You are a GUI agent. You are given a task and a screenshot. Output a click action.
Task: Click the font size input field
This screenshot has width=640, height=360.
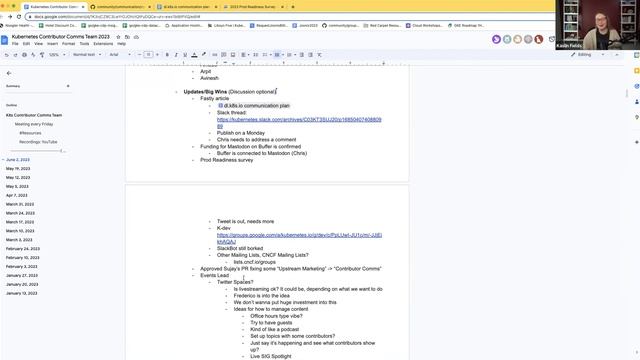pyautogui.click(x=149, y=55)
